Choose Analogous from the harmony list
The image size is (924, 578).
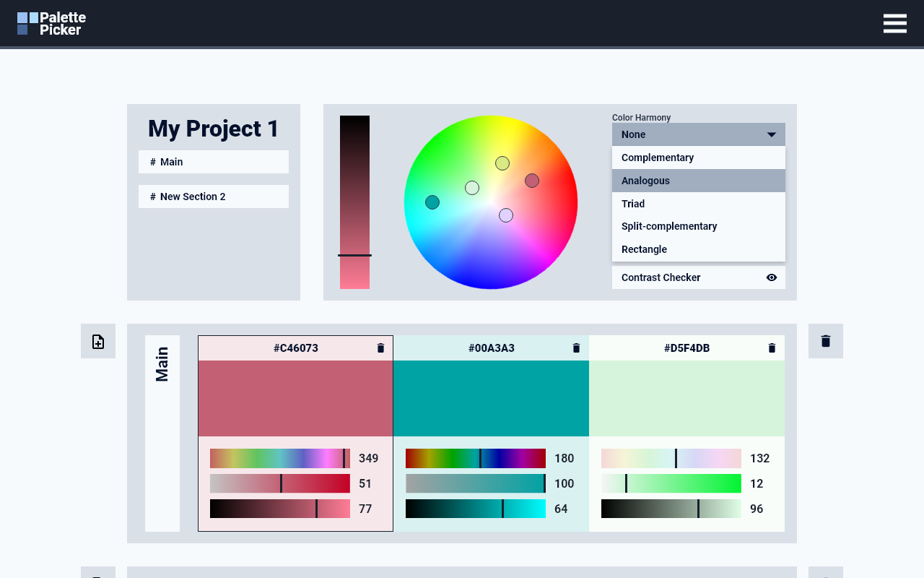point(645,181)
